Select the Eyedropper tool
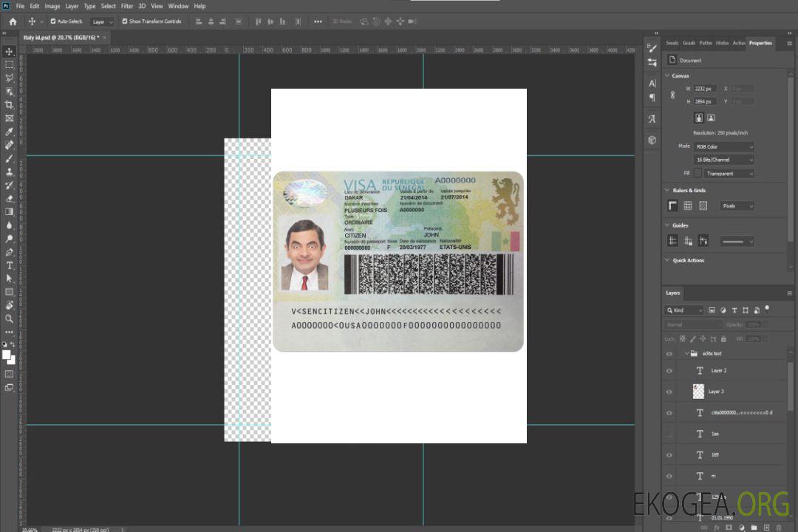The height and width of the screenshot is (532, 798). tap(9, 132)
